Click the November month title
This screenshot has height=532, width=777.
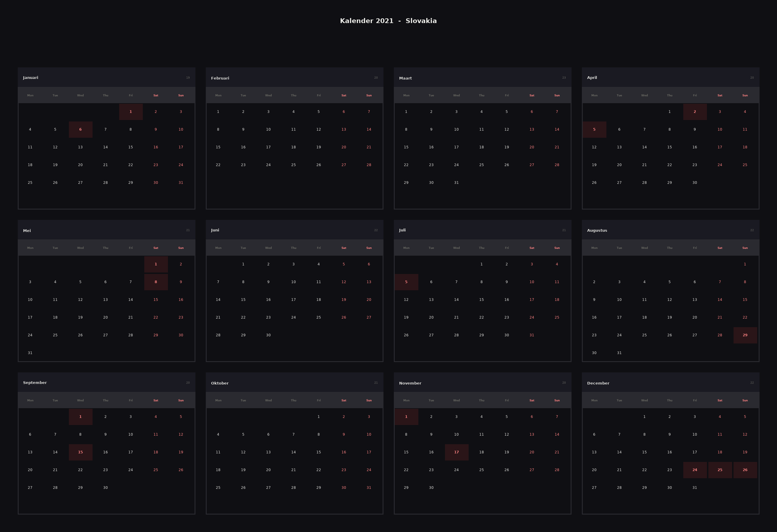point(410,383)
